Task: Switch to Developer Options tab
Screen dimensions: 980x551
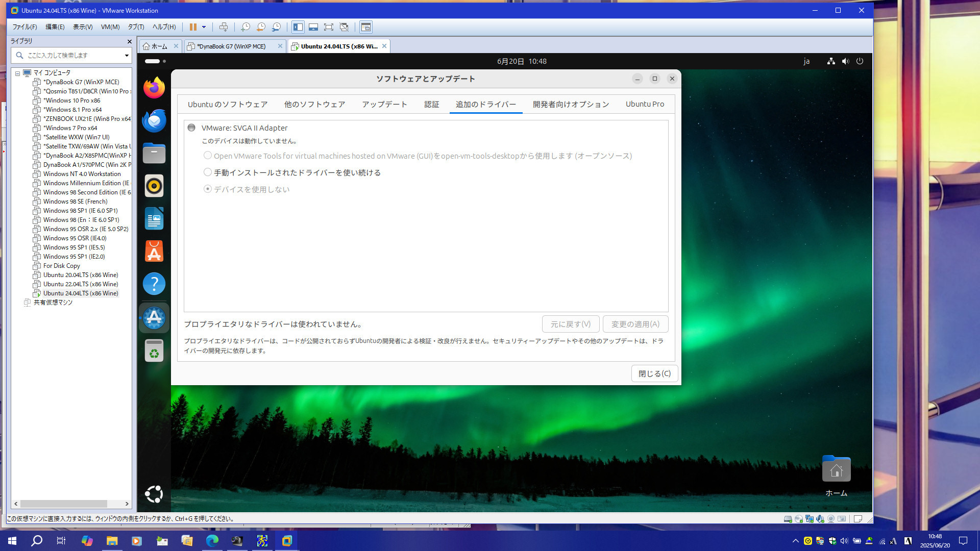Action: click(571, 104)
